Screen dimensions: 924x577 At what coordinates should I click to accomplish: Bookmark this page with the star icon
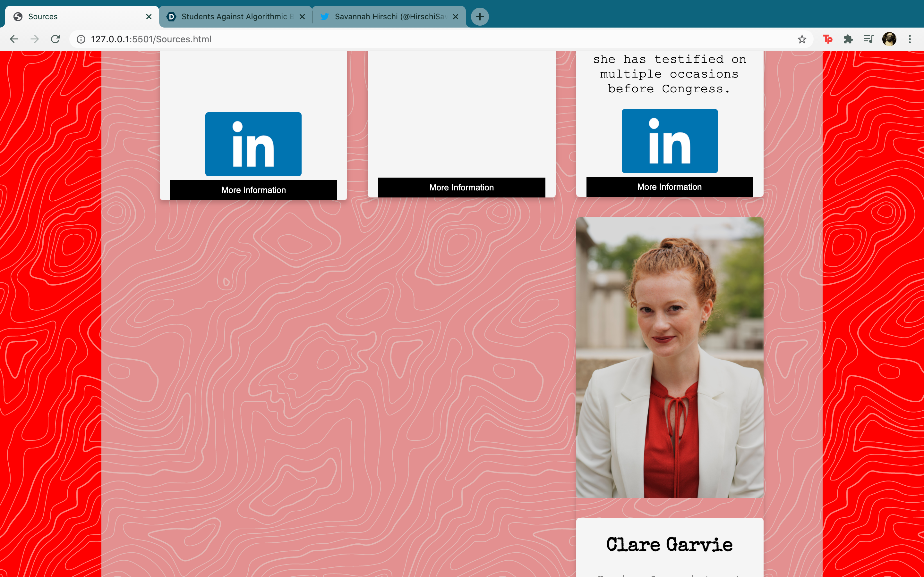pos(801,39)
